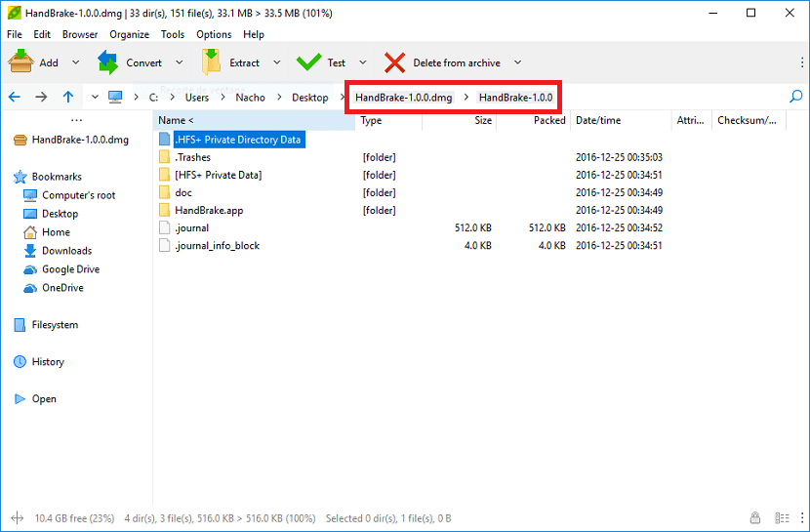Viewport: 810px width, 532px height.
Task: Click the red X Delete from archive icon
Action: [x=394, y=62]
